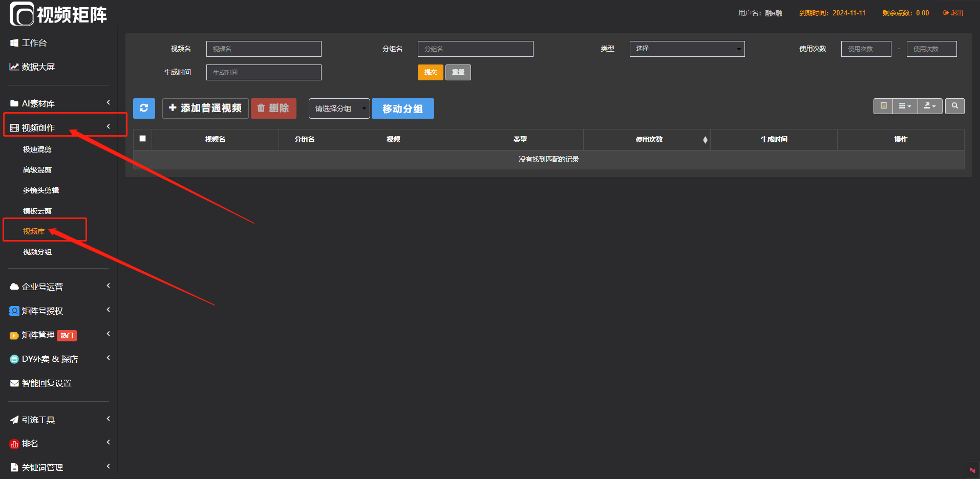Click the 重置 button
Screen dimensions: 980x479
click(458, 72)
